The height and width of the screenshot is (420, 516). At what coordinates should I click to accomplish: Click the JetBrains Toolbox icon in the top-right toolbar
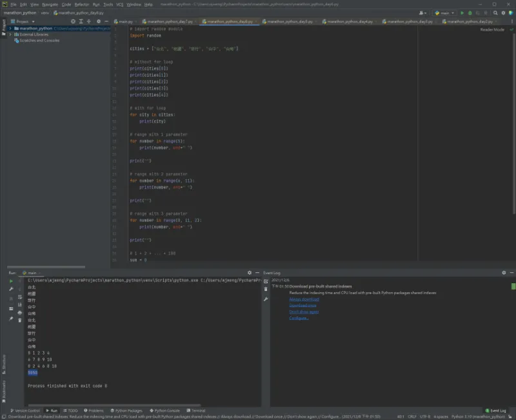[511, 13]
